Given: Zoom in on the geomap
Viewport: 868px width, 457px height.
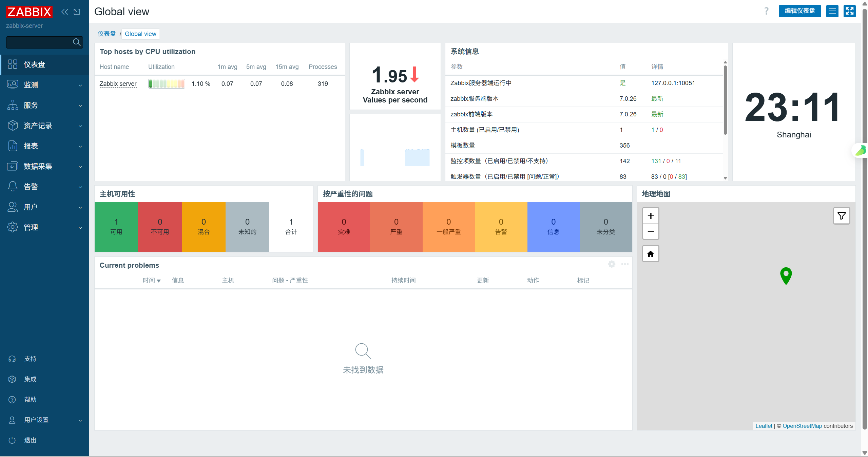Looking at the screenshot, I should 651,216.
